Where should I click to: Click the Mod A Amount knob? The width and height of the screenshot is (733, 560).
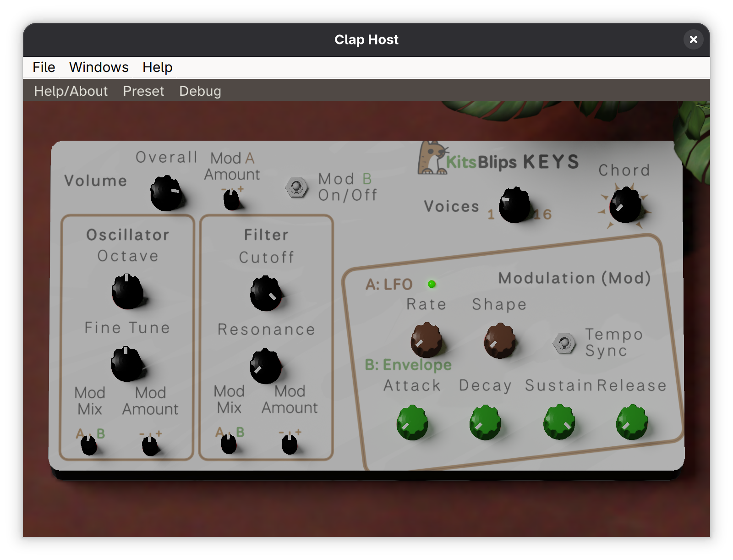click(x=231, y=200)
